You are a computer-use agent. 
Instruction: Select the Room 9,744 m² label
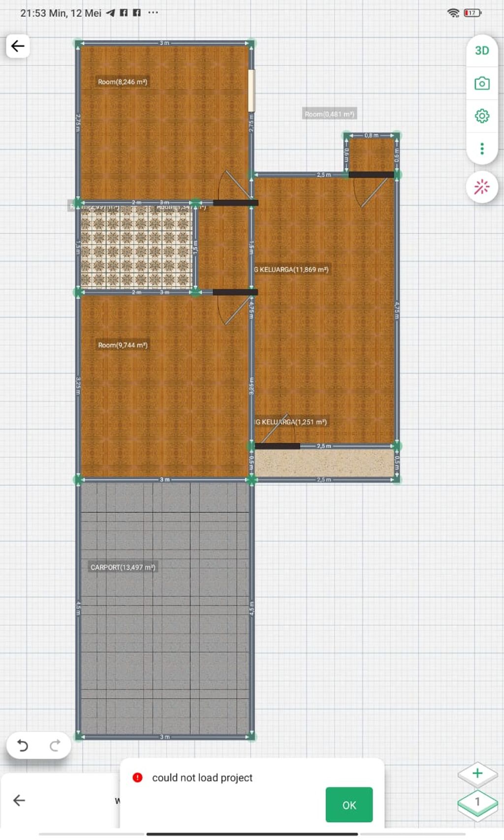point(123,345)
